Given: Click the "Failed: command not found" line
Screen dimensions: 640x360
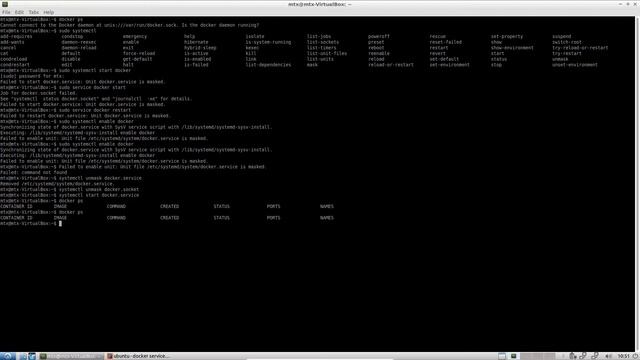Looking at the screenshot, I should tap(33, 172).
